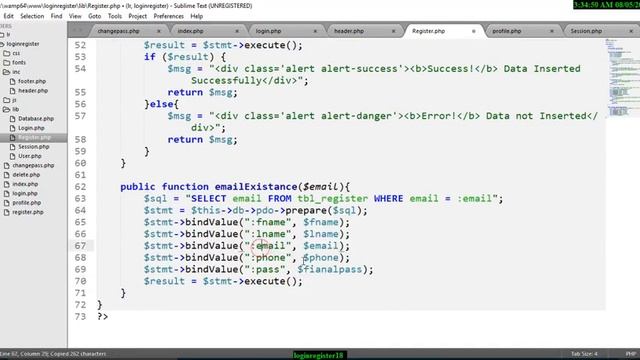Click the tbl_register table name
The height and width of the screenshot is (360, 640).
pyautogui.click(x=333, y=199)
